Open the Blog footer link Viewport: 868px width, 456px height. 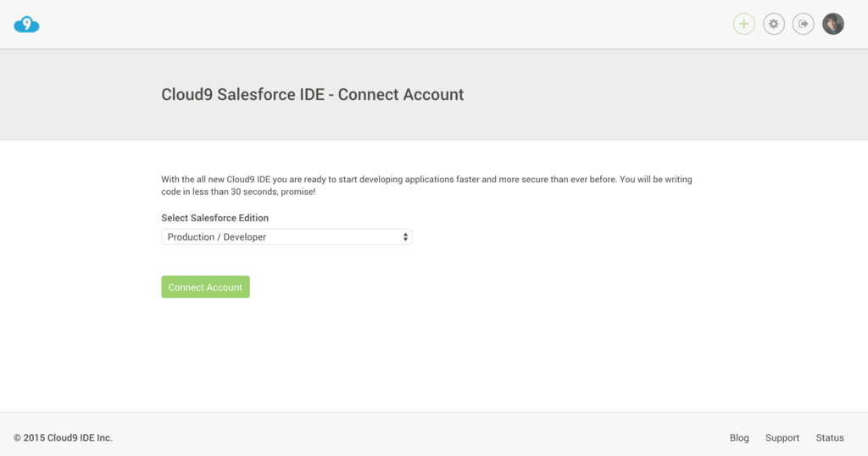click(739, 437)
